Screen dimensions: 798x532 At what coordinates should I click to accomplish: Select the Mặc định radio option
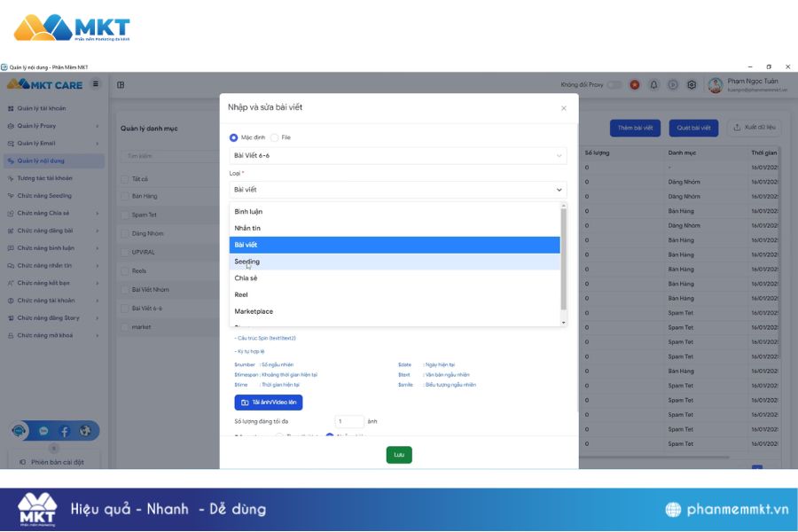(234, 137)
